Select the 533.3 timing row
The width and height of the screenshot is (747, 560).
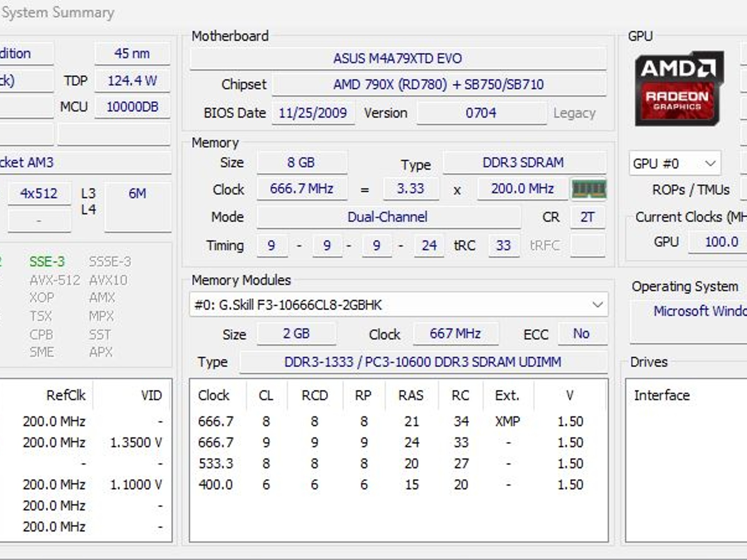pos(398,464)
